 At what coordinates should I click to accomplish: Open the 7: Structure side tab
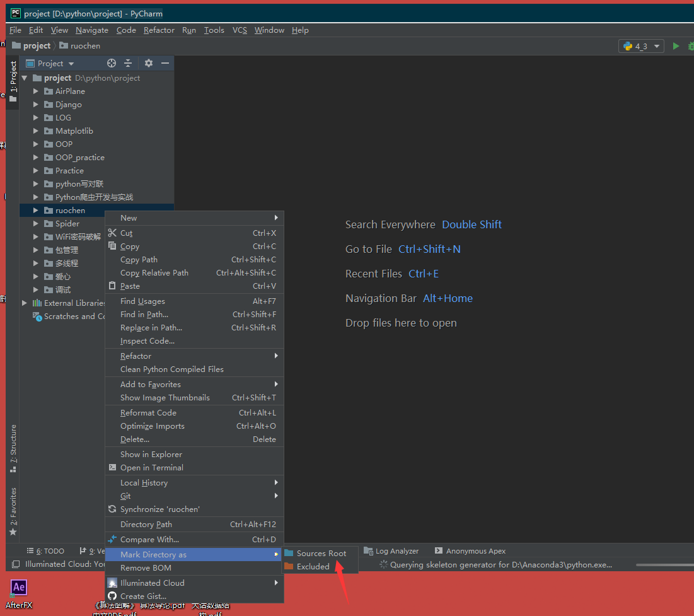click(x=13, y=448)
